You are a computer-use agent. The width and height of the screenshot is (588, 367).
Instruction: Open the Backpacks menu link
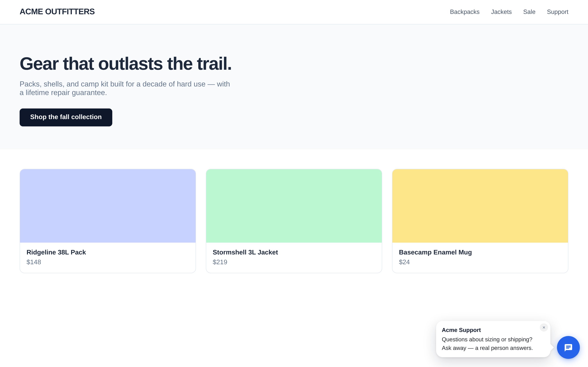[464, 12]
